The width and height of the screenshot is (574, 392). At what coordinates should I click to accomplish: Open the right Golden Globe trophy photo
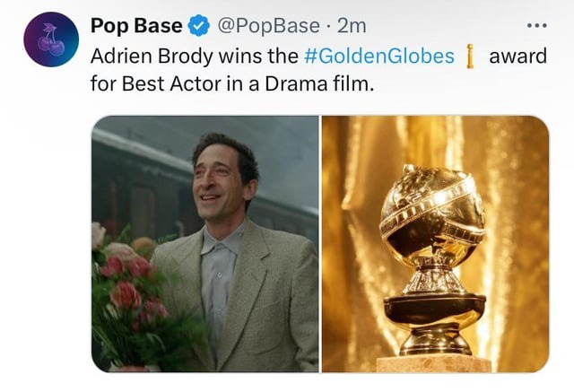434,243
